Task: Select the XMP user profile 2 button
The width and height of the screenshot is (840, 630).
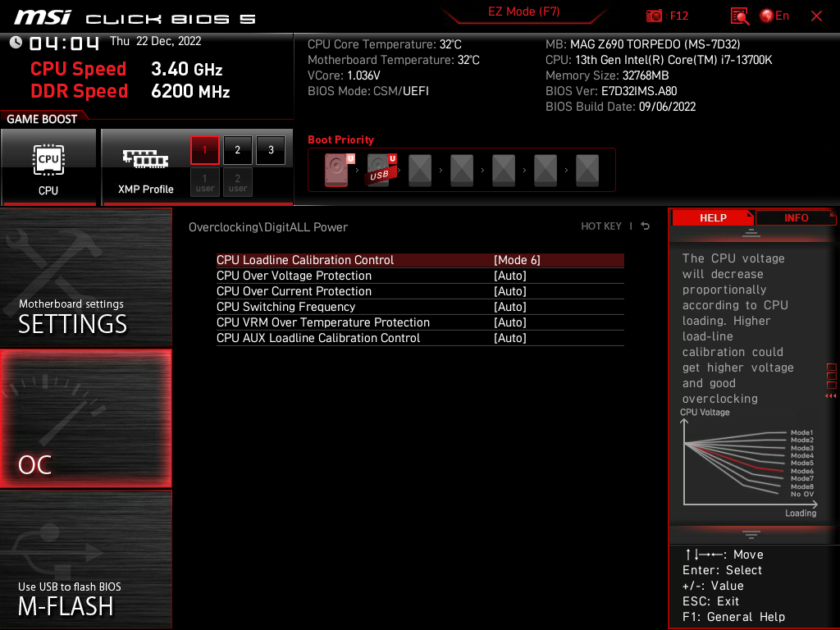Action: click(237, 182)
